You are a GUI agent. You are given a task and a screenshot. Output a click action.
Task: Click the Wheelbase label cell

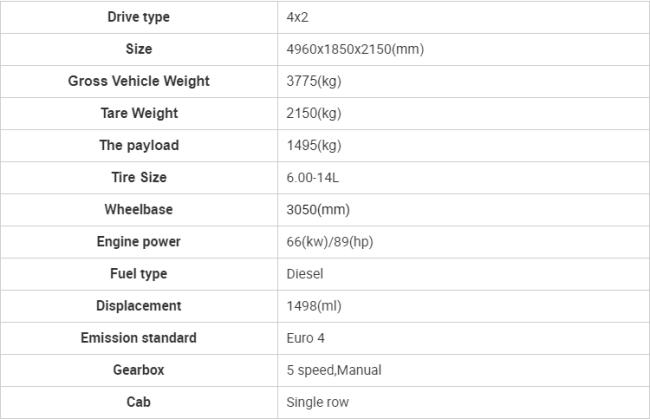(138, 209)
